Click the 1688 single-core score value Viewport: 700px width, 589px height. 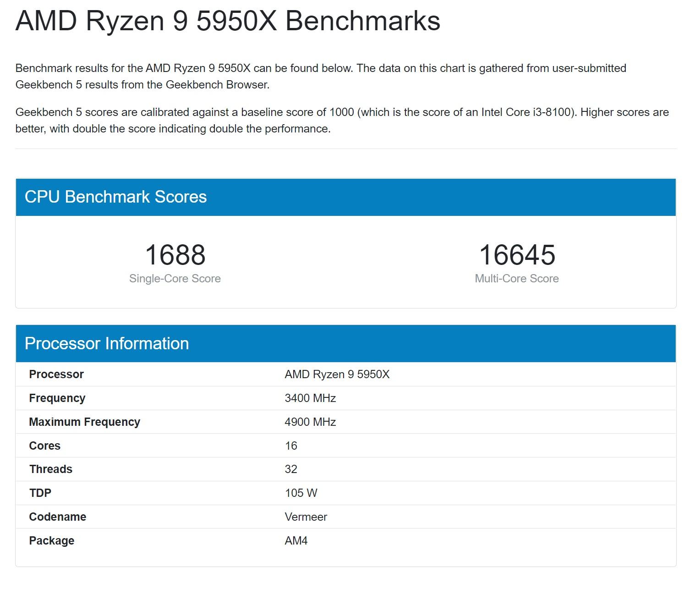point(175,255)
